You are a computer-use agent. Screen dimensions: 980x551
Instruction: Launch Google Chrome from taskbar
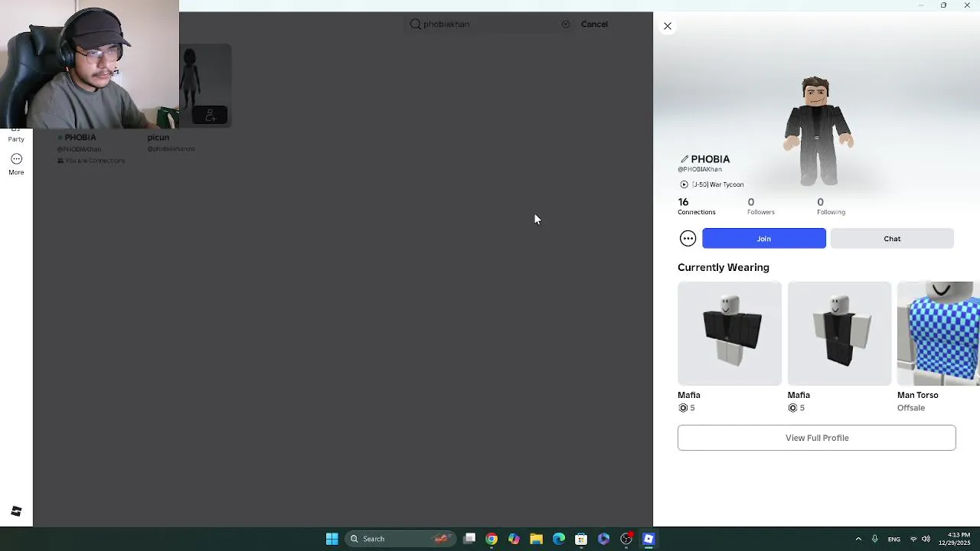[492, 539]
